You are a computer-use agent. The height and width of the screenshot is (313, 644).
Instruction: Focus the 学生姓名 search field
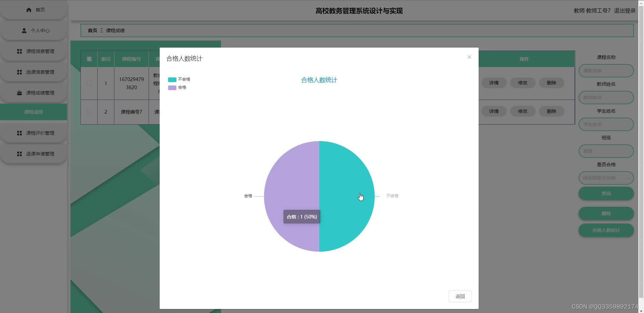pos(606,124)
